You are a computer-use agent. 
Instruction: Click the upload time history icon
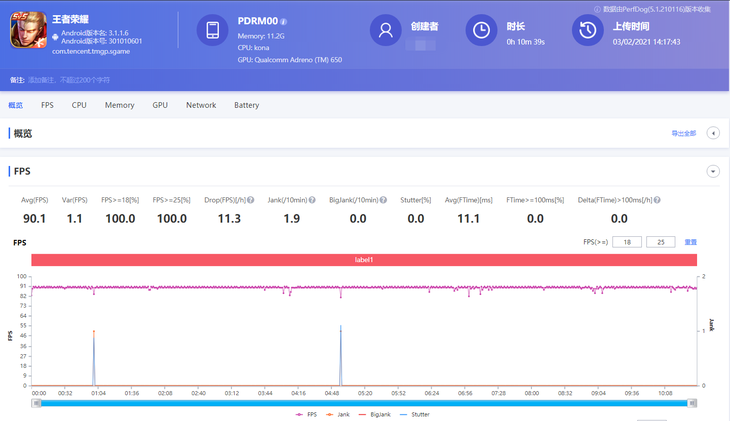(588, 30)
